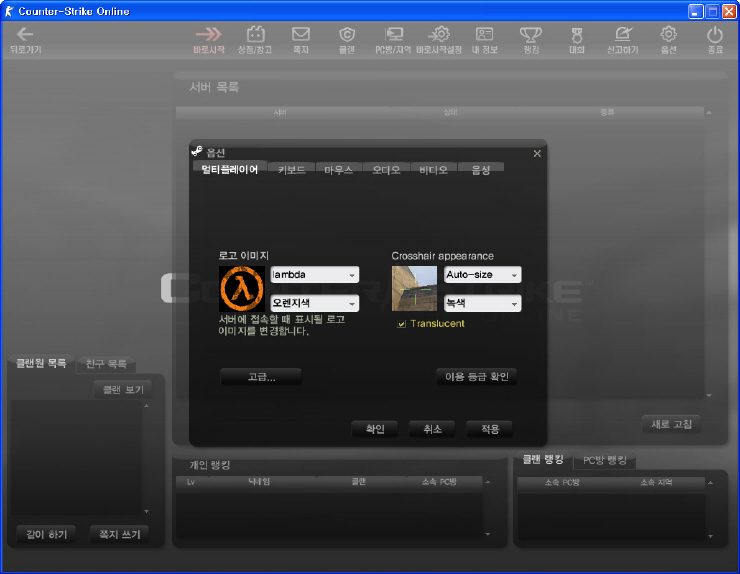Viewport: 740px width, 574px height.
Task: Switch to the 마우스 tab
Action: (x=339, y=170)
